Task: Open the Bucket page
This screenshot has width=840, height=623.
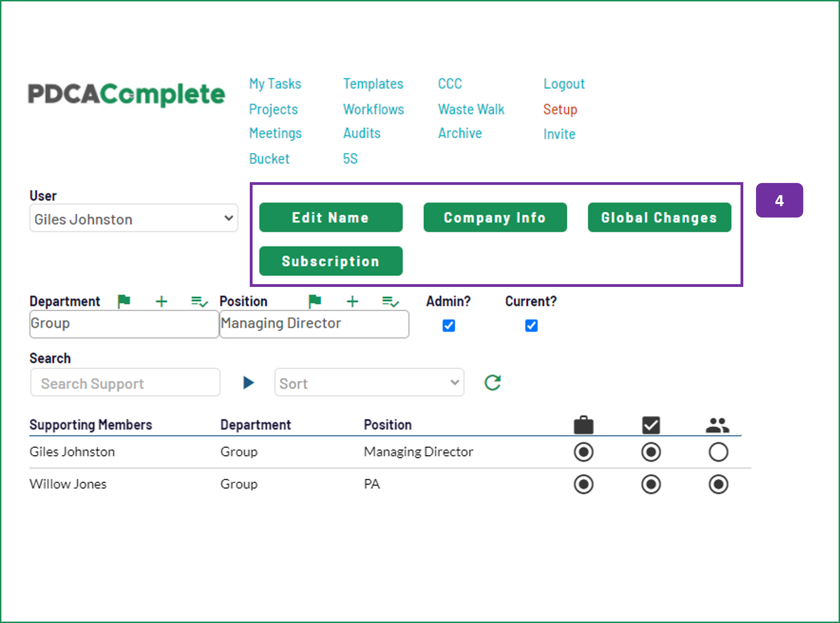Action: (269, 159)
